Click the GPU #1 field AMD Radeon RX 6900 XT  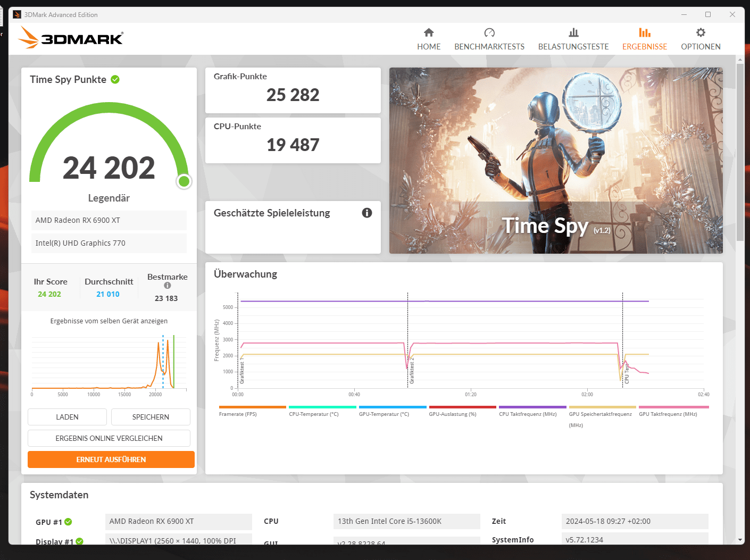[179, 521]
